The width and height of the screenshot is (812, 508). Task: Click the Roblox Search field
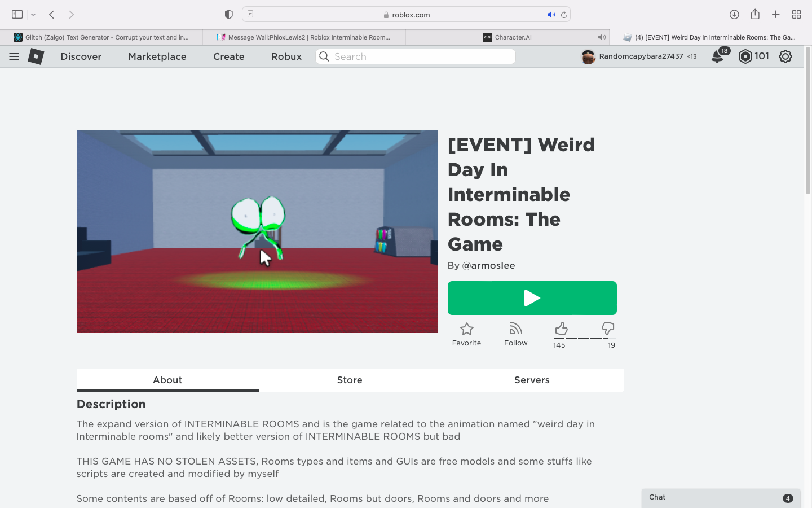click(416, 56)
